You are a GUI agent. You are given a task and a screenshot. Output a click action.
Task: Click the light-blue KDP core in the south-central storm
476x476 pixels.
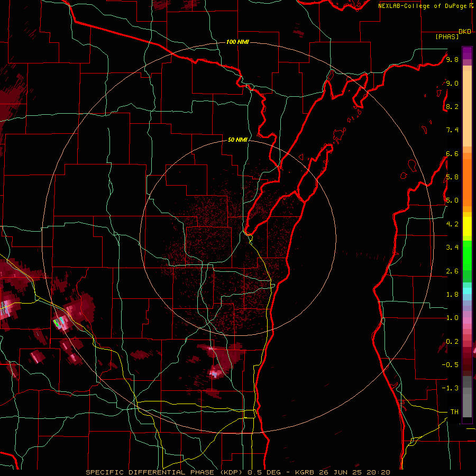215,374
